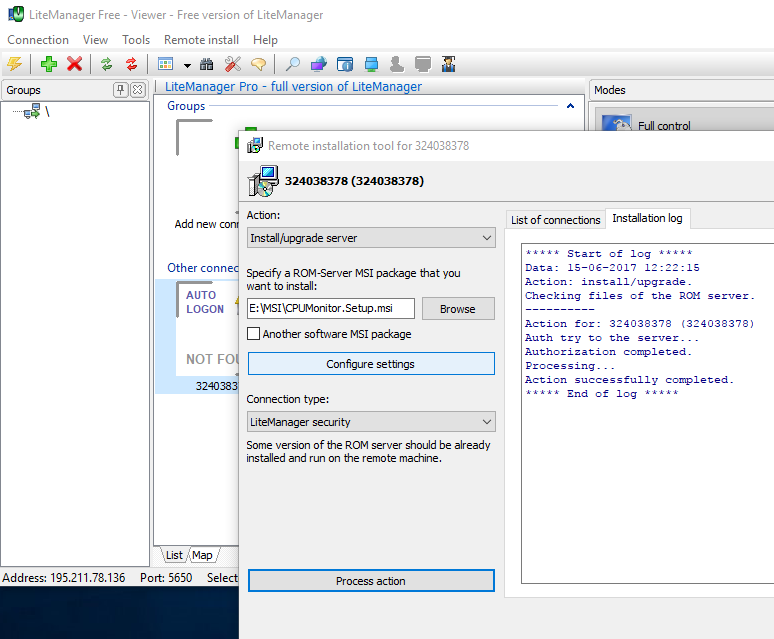Click the blue network computer icon
Viewport: 774px width, 639px height.
point(371,64)
